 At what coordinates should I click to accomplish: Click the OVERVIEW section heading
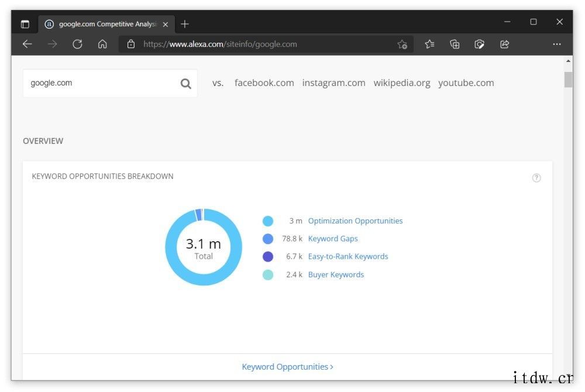click(x=43, y=141)
